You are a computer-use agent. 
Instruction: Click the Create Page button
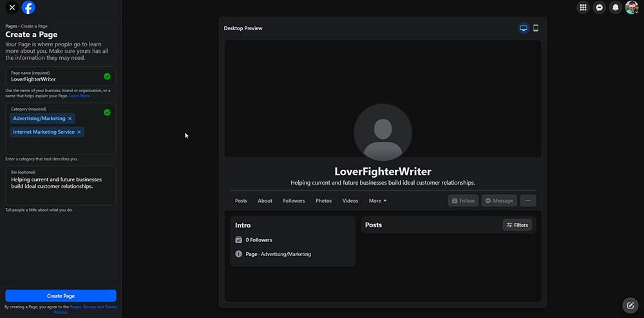(61, 296)
